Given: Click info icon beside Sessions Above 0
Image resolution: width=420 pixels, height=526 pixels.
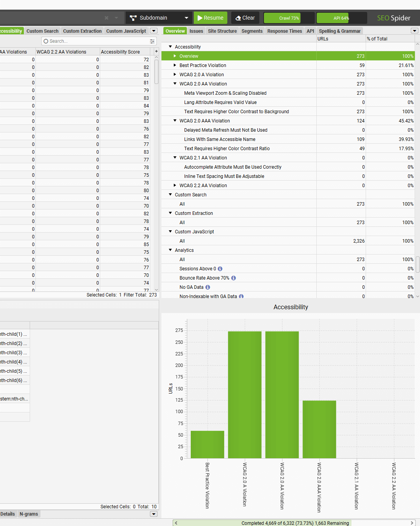Looking at the screenshot, I should pyautogui.click(x=220, y=269).
